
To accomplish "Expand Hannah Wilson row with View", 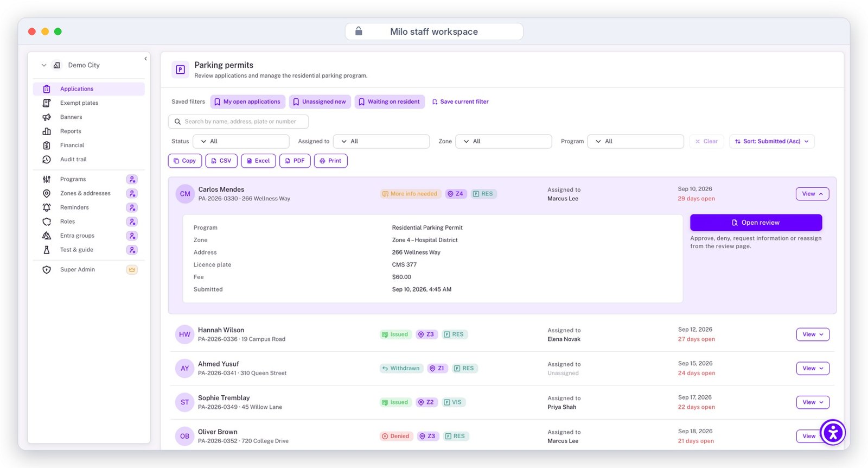I will coord(813,334).
